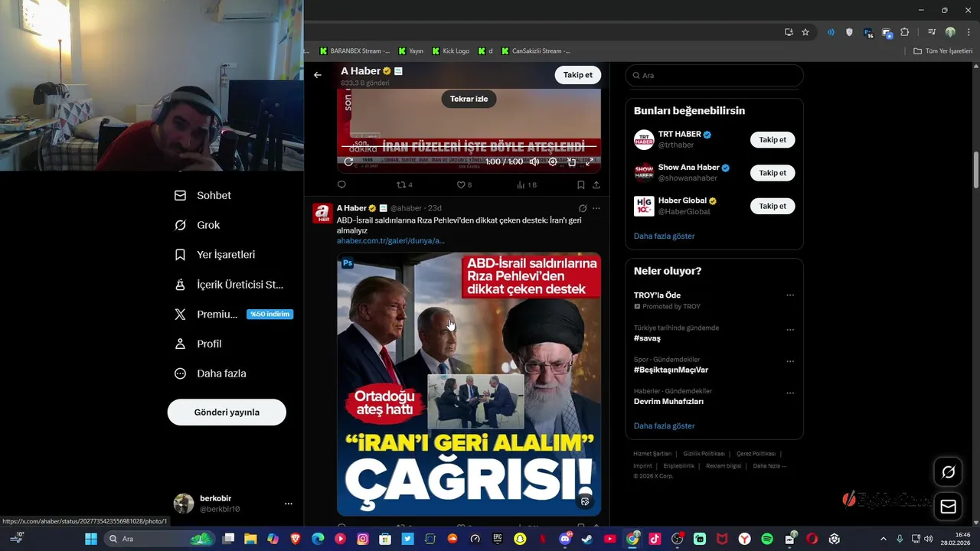Follow A Haber with the header Takip et
The width and height of the screenshot is (980, 551).
(578, 75)
